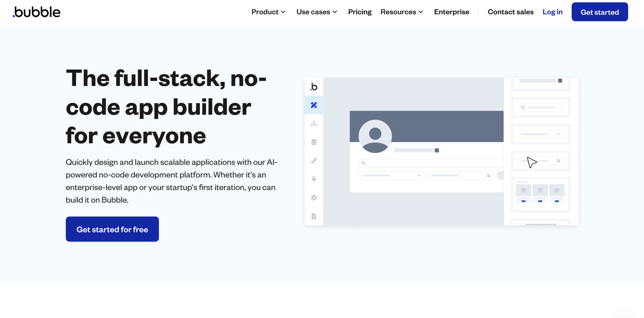Click the Contact sales link

[x=510, y=12]
